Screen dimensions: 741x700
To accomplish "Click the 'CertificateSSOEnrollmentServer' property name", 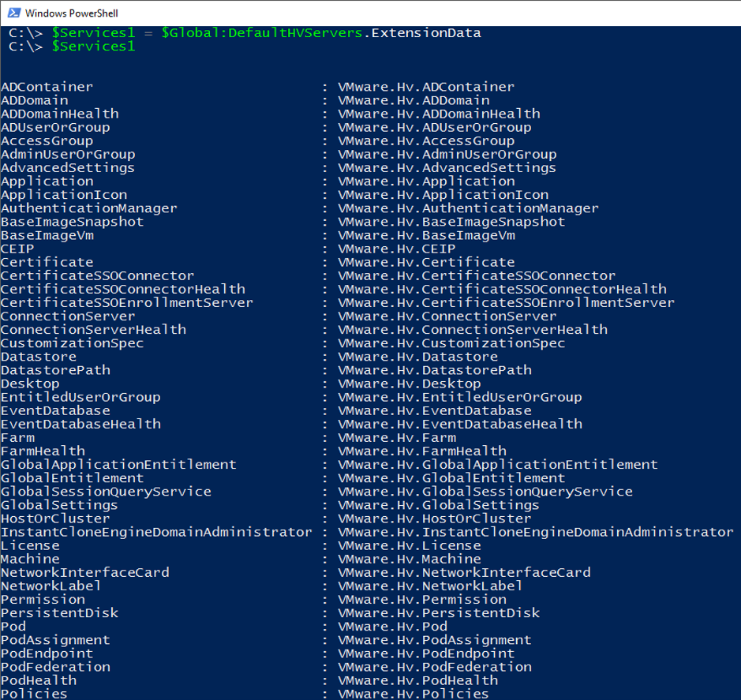I will point(127,303).
